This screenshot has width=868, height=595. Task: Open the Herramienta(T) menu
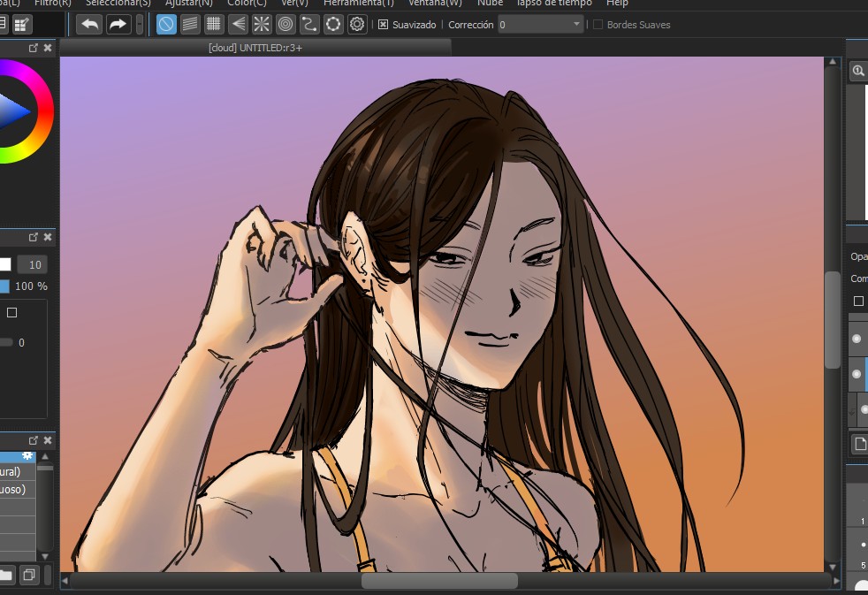pyautogui.click(x=359, y=4)
